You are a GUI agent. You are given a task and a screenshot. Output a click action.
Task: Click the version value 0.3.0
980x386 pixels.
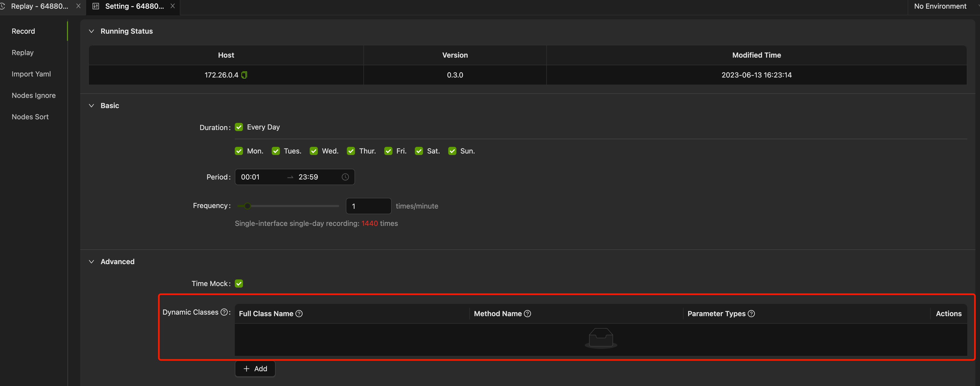click(x=455, y=75)
